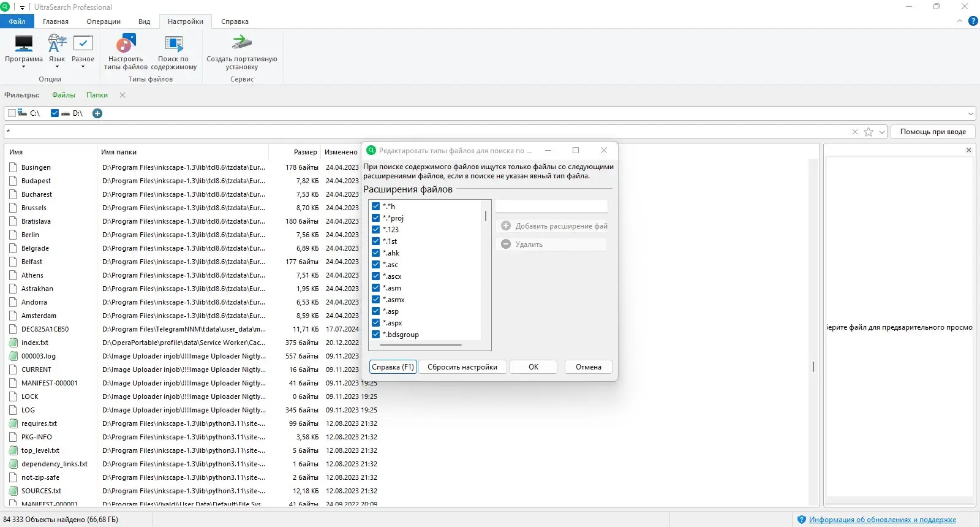
Task: Open the Вид ribbon tab
Action: [145, 21]
